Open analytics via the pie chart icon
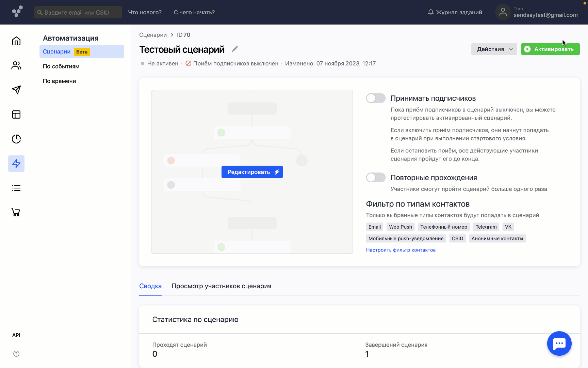This screenshot has height=368, width=588. [x=16, y=139]
